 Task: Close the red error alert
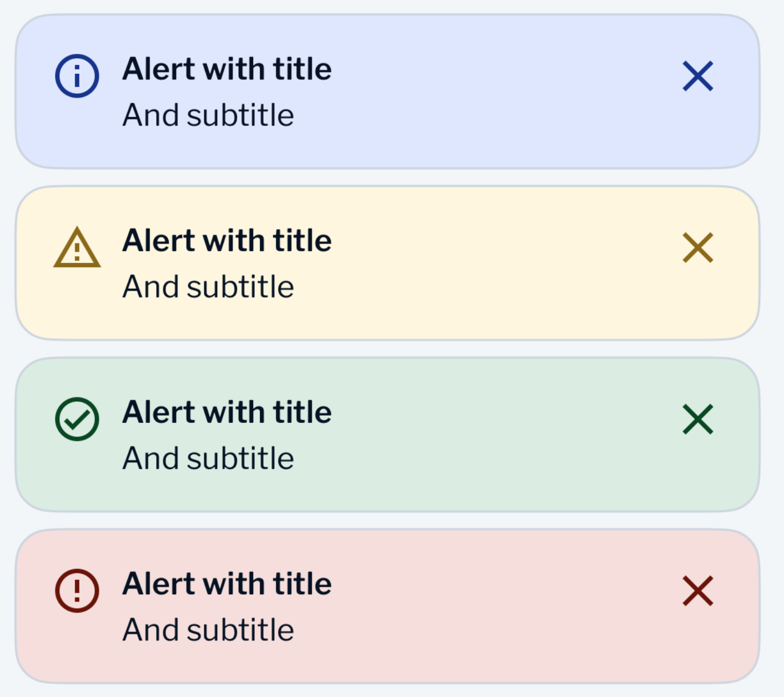point(697,593)
